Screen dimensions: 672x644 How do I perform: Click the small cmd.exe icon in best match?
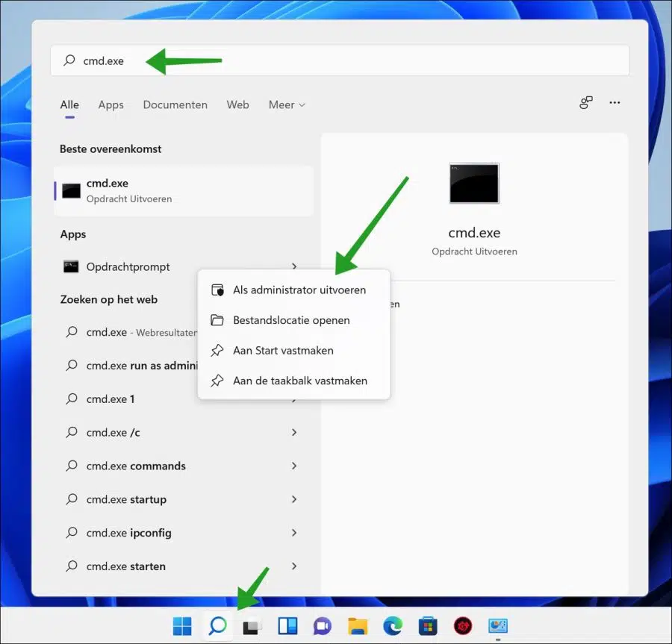(x=71, y=191)
